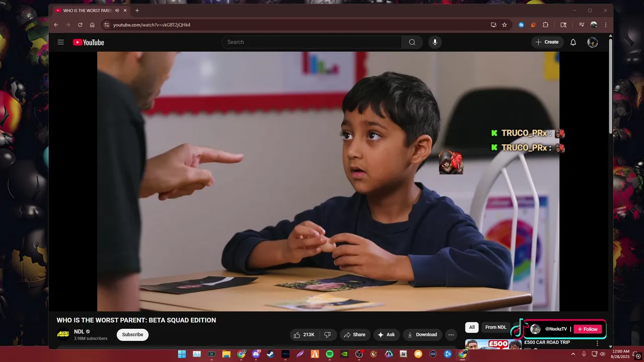Close the WHO IS THE WORST PARENT tab

click(125, 11)
